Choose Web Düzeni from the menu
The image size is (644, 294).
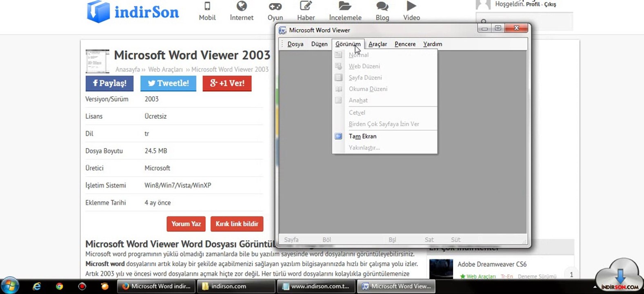(x=385, y=66)
